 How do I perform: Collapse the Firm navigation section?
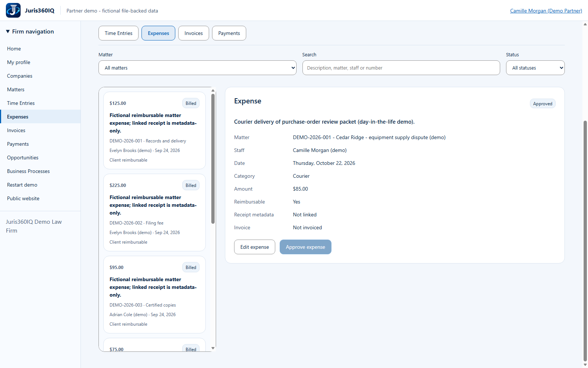pyautogui.click(x=30, y=32)
